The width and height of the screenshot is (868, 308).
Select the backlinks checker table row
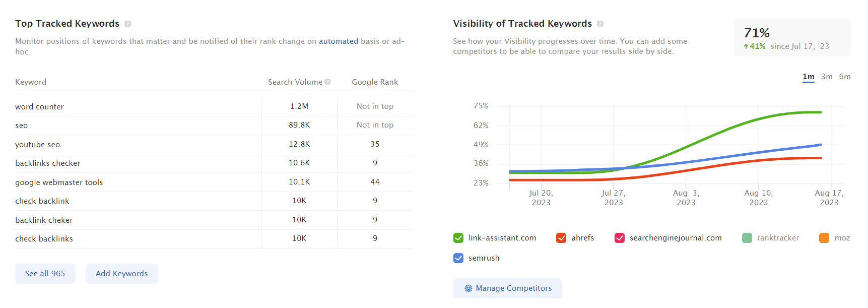(x=48, y=163)
